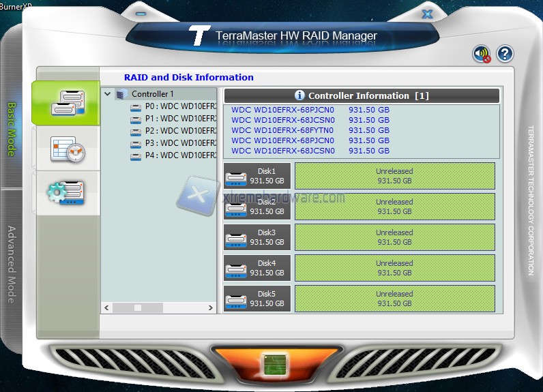This screenshot has height=392, width=543.
Task: Click the Disk3 drive icon
Action: pos(236,237)
